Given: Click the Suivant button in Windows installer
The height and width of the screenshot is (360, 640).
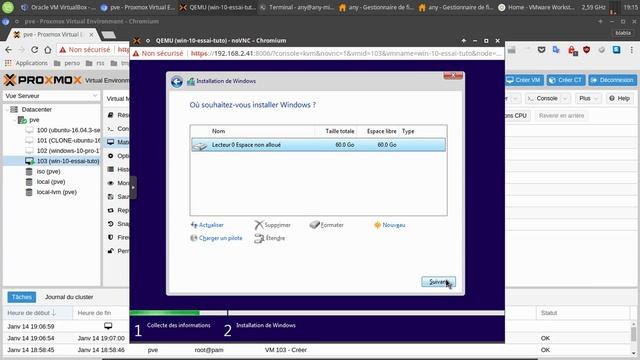Looking at the screenshot, I should click(438, 282).
